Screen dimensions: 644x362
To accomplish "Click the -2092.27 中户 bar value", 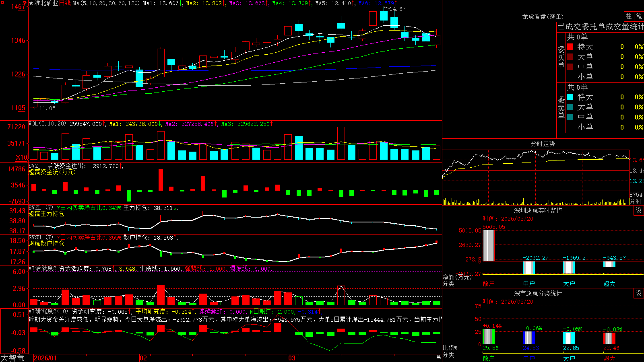I will tap(536, 258).
